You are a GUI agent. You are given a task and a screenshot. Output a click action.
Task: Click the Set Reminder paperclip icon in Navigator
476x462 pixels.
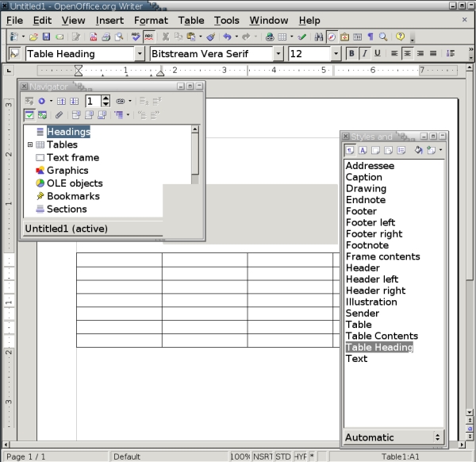click(x=59, y=115)
